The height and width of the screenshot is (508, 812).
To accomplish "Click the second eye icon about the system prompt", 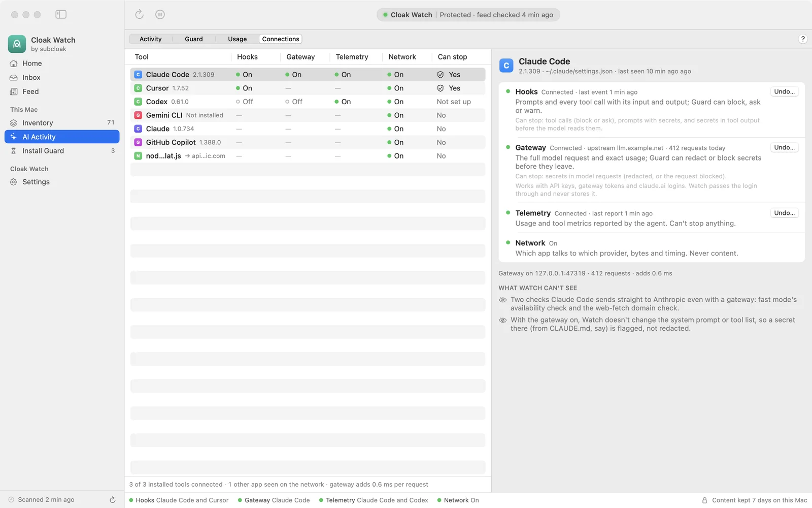I will tap(503, 320).
